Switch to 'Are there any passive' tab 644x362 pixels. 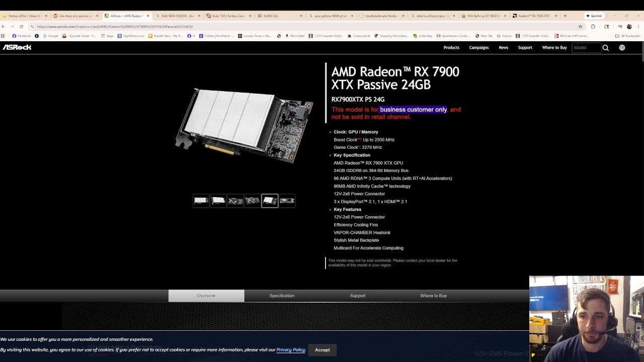tap(75, 16)
